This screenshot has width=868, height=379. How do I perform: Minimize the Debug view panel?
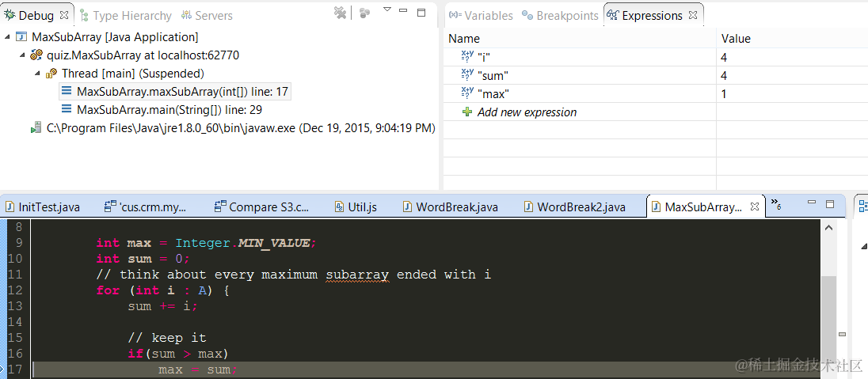click(x=404, y=11)
